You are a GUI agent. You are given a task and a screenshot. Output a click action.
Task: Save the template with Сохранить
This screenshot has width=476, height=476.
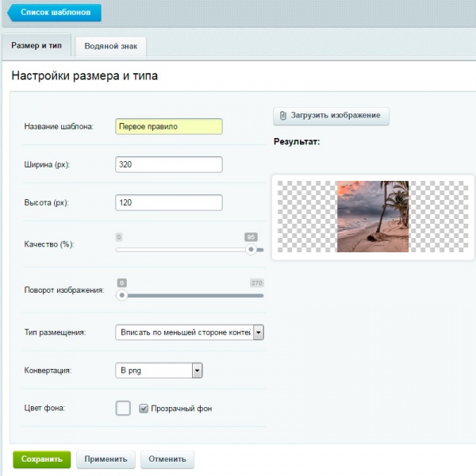41,459
